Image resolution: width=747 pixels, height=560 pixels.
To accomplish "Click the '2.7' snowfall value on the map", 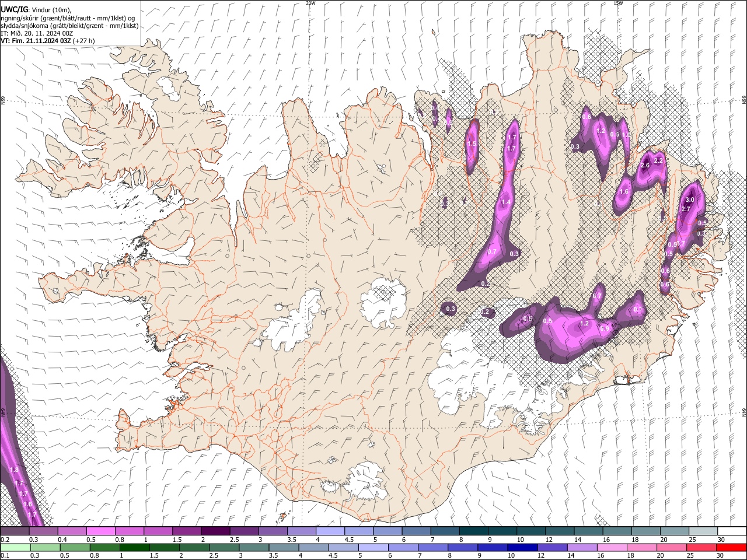I will pos(686,209).
